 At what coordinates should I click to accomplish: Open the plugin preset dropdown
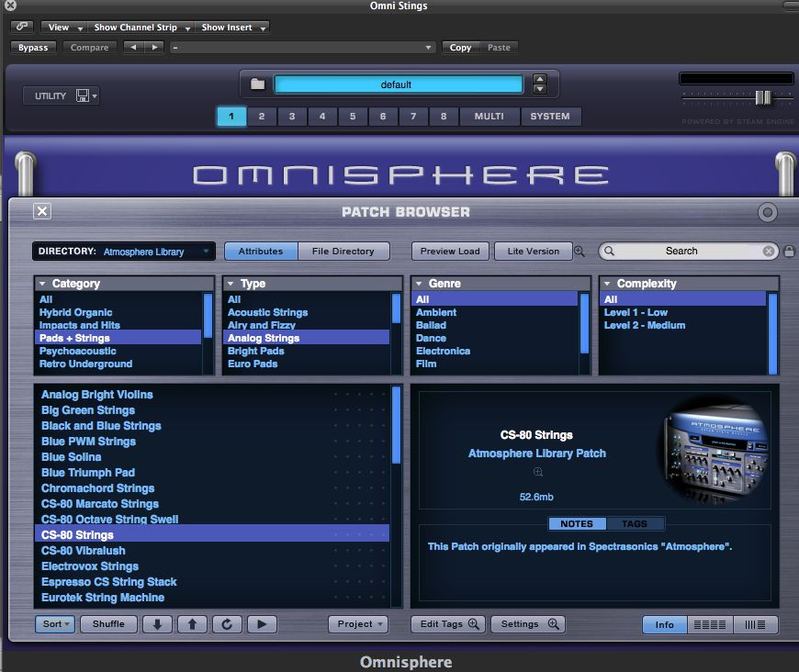pyautogui.click(x=303, y=48)
